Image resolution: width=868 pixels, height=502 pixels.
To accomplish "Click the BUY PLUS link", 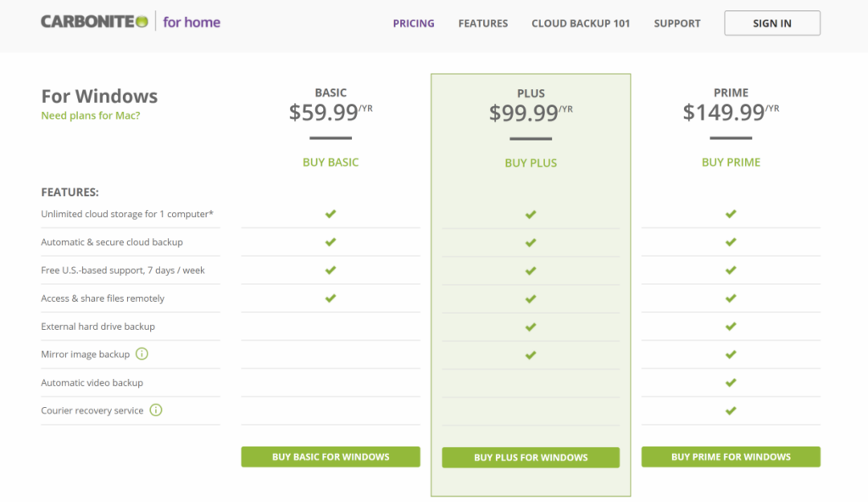I will (531, 162).
